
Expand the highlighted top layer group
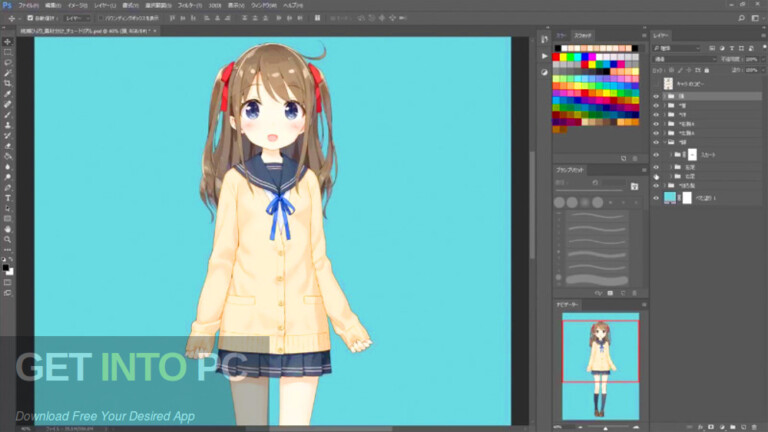[665, 96]
